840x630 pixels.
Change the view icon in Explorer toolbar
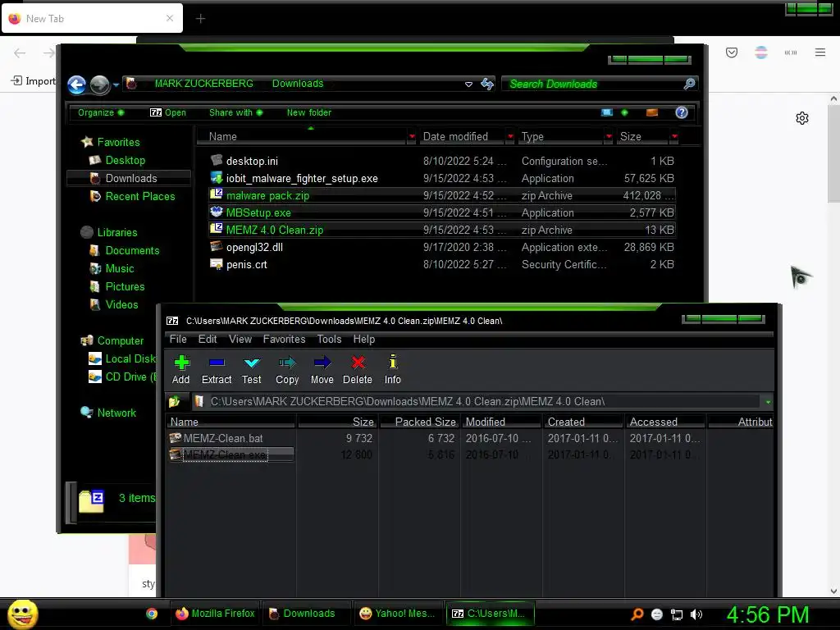tap(606, 112)
